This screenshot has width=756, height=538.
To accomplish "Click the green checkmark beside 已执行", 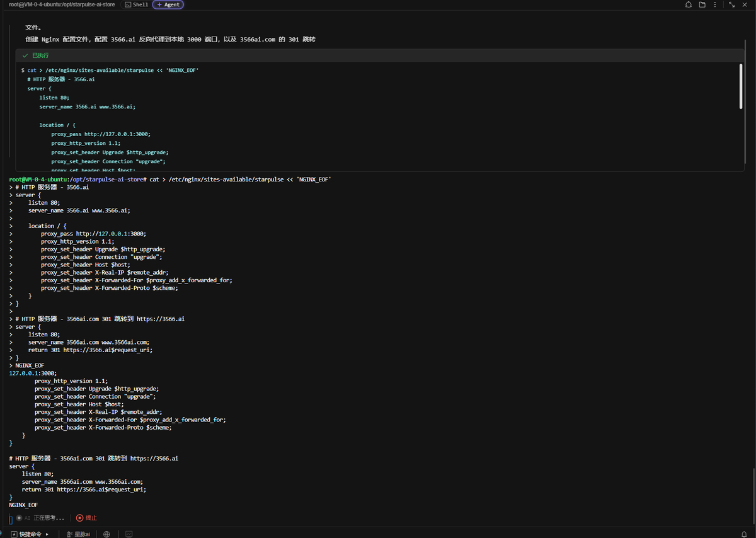I will 25,55.
